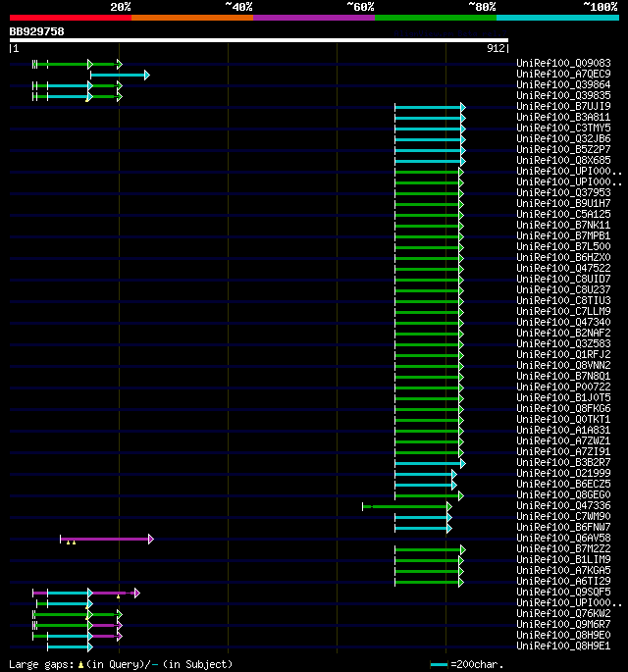Click the UniRef100_C8U237 label

click(x=563, y=289)
